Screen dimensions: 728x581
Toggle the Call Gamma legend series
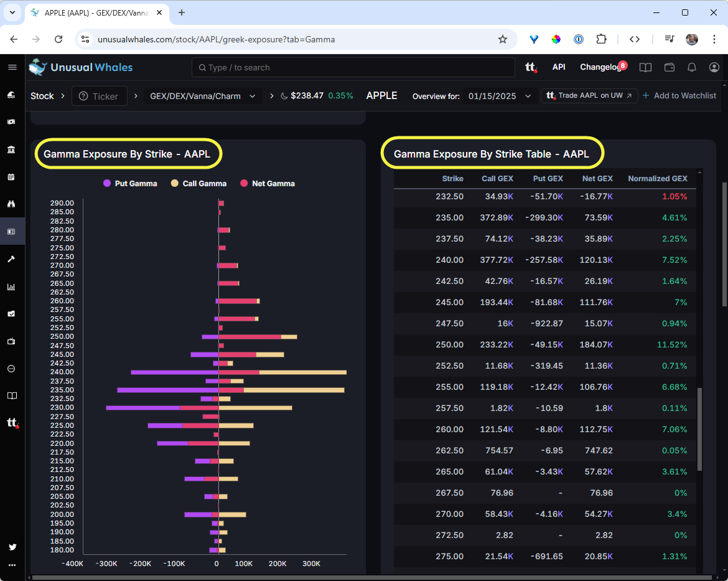pos(198,184)
